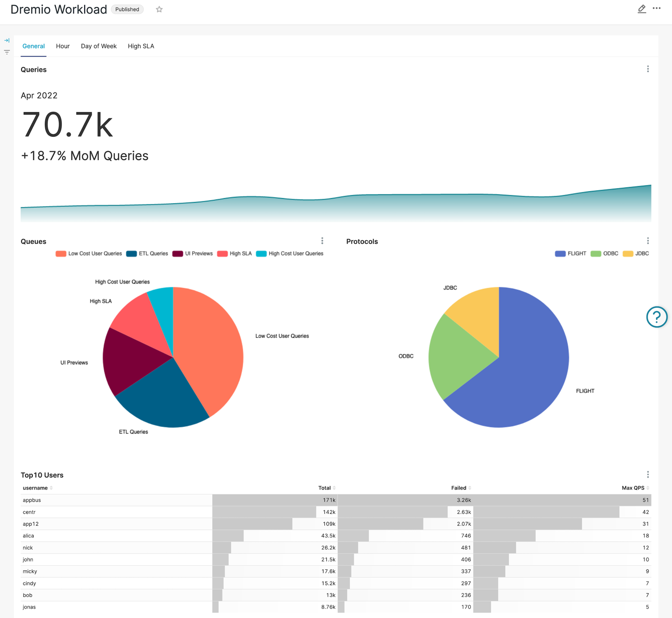Switch to the Day of Week tab
Viewport: 672px width, 618px height.
point(99,46)
